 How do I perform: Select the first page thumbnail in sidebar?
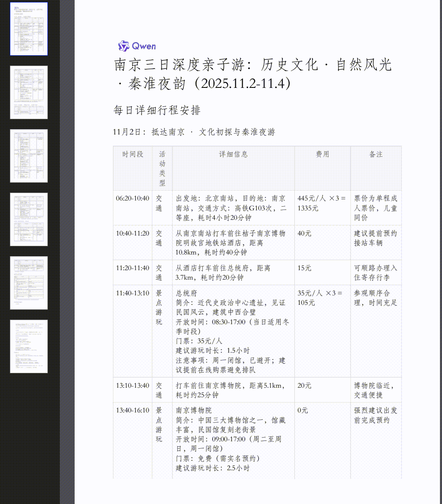pos(29,28)
